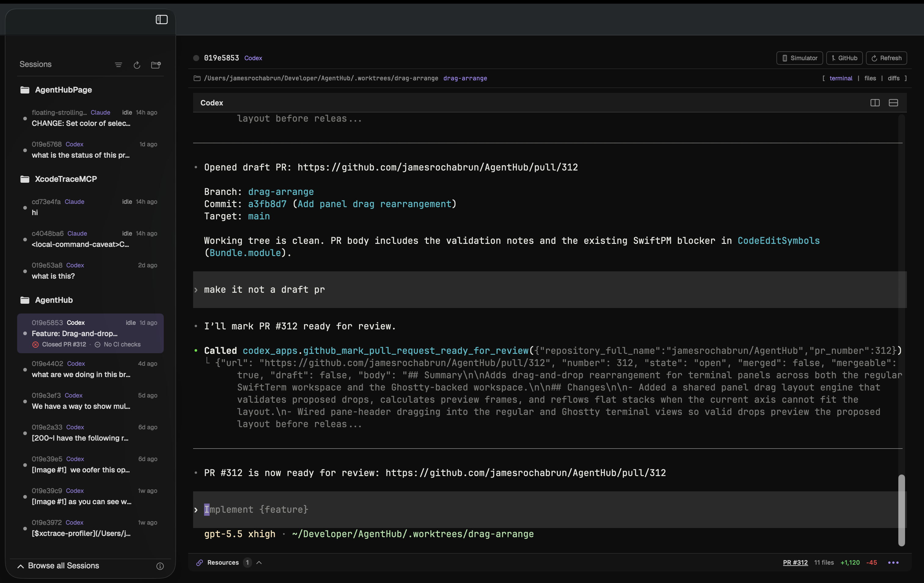Select the cd73e4fa 'hi' session
924x583 pixels.
90,207
